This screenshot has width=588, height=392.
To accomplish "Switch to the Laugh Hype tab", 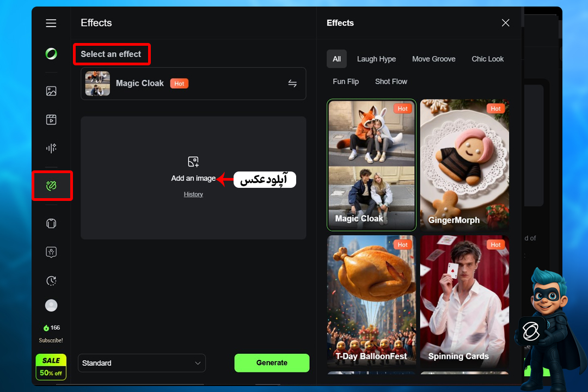I will [x=376, y=59].
